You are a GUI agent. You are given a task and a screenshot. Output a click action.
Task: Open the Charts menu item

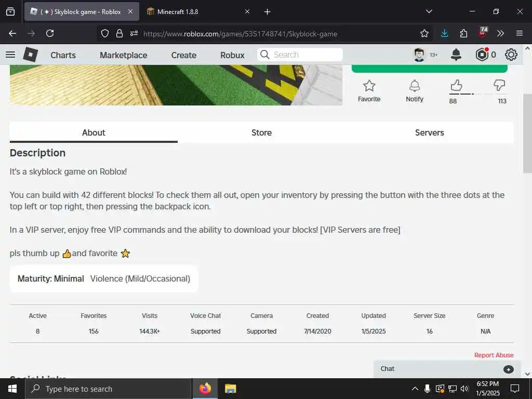point(63,55)
